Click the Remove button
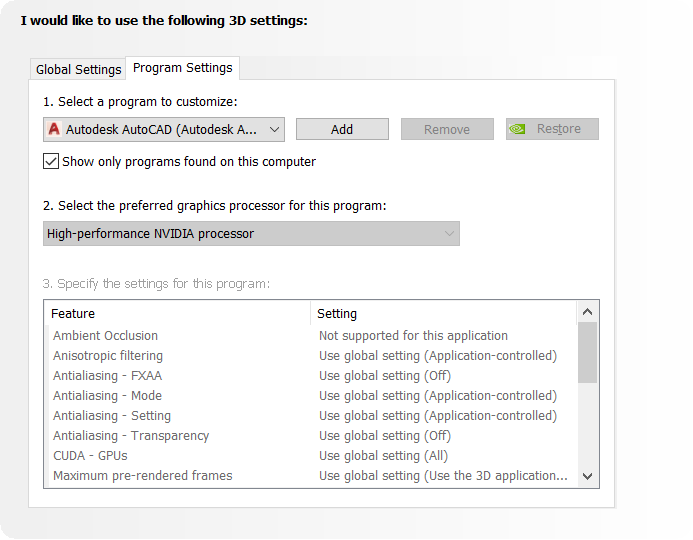This screenshot has width=693, height=540. (x=447, y=129)
